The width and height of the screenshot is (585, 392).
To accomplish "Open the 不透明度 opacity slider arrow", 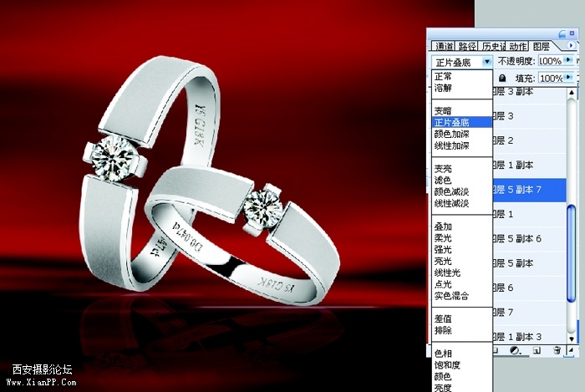I will pyautogui.click(x=568, y=60).
